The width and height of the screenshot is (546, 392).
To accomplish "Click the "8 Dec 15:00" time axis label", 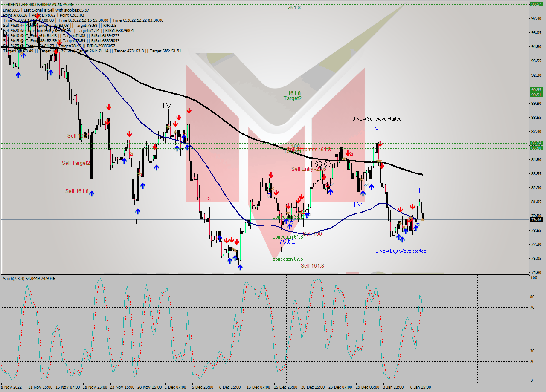I will click(x=230, y=387).
